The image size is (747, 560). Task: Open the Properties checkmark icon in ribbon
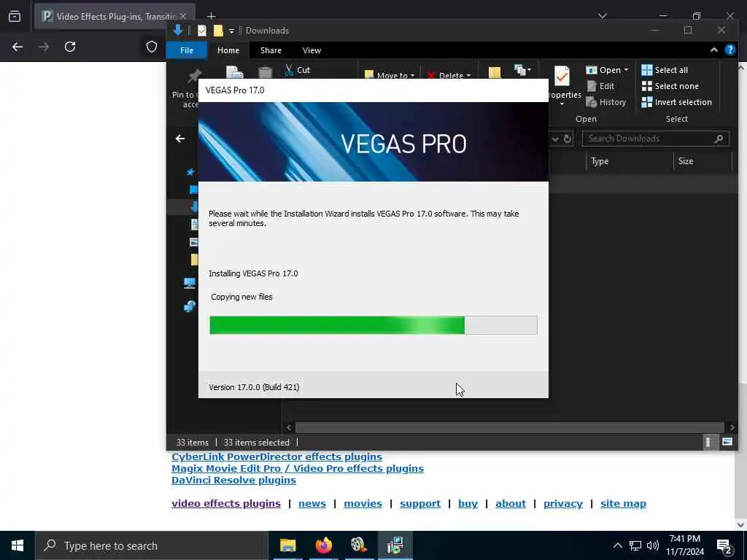(562, 76)
